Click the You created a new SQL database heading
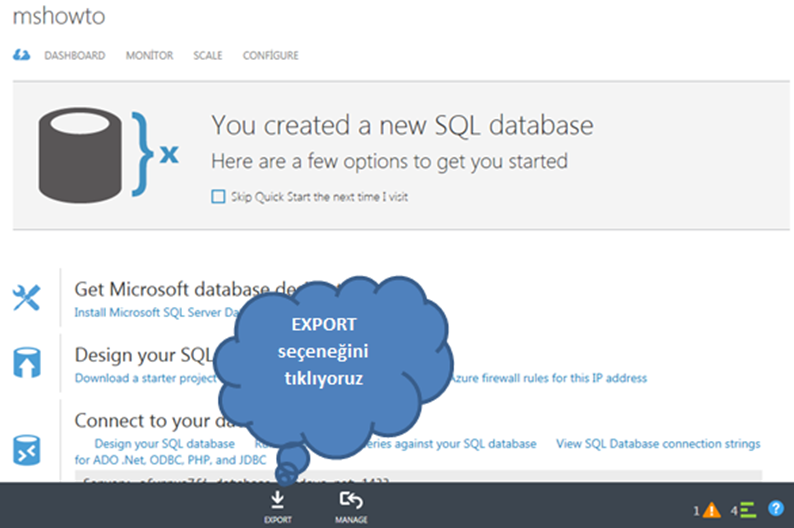The image size is (794, 528). point(402,125)
